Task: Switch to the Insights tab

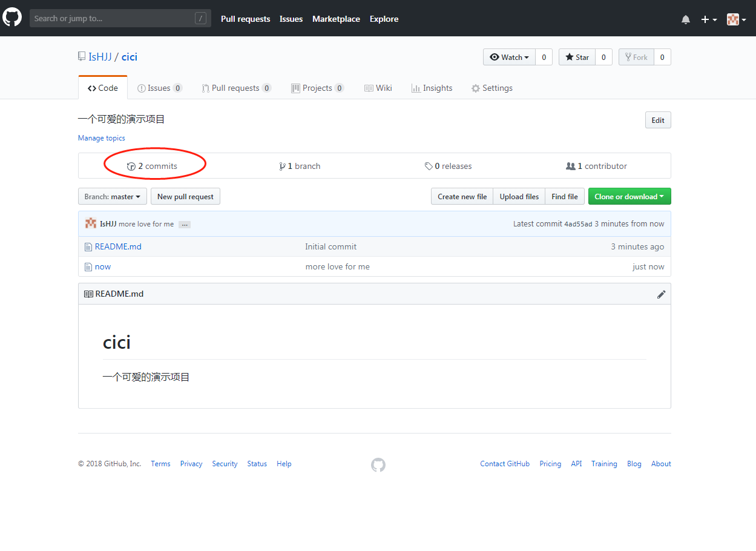Action: click(x=432, y=88)
